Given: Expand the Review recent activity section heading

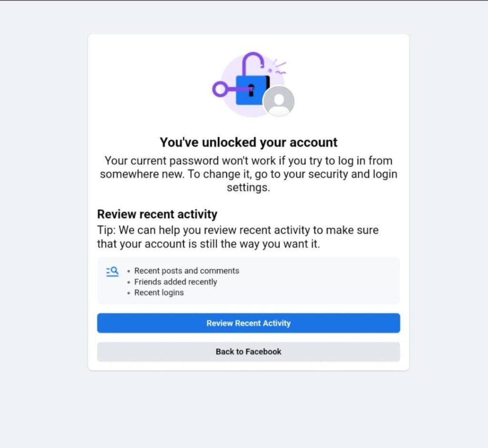Looking at the screenshot, I should [x=157, y=214].
